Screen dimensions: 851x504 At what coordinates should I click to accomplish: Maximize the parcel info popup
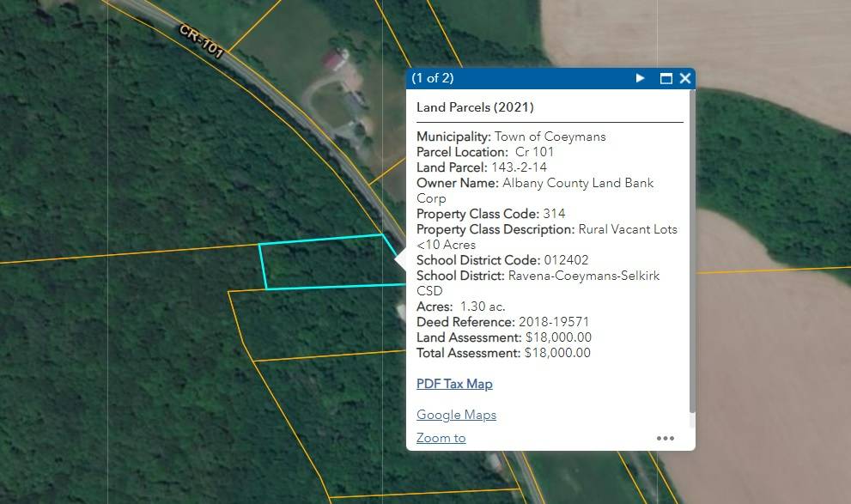click(x=666, y=78)
